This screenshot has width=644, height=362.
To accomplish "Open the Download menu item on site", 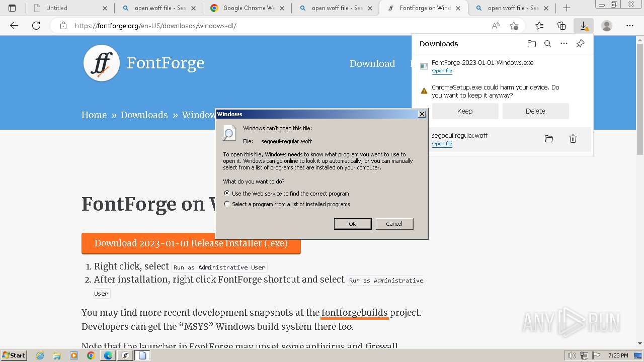I will (x=372, y=63).
